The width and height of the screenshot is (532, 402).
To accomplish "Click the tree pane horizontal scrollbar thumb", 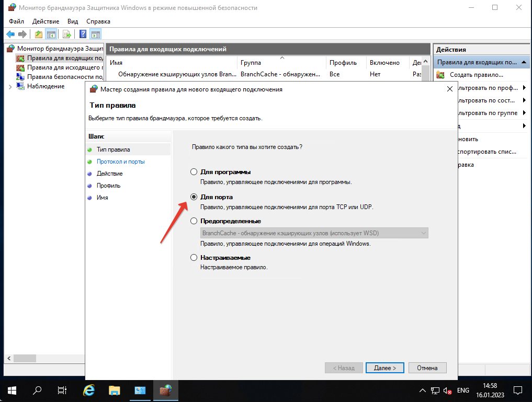I will click(25, 358).
